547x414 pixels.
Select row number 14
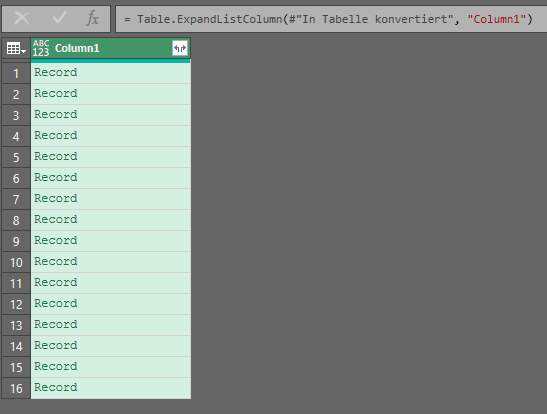(x=16, y=346)
